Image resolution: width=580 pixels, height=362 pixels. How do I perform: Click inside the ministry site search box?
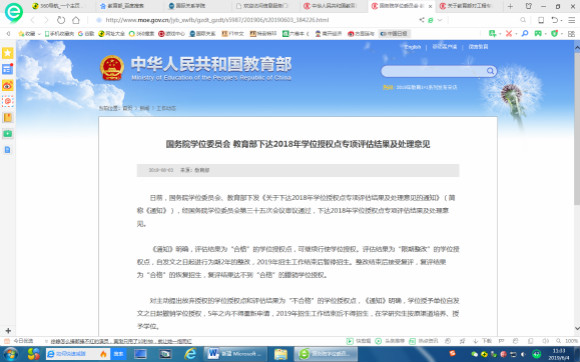[x=434, y=71]
